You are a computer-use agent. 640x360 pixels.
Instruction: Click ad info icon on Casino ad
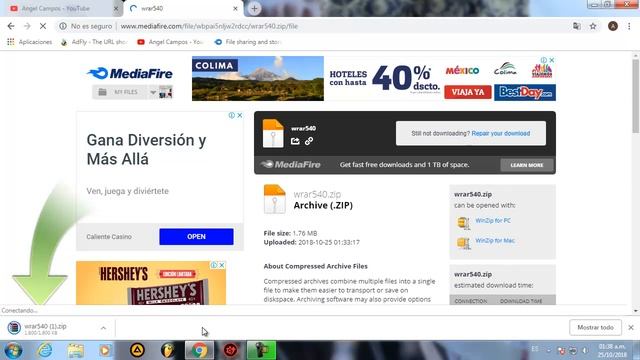tap(231, 116)
